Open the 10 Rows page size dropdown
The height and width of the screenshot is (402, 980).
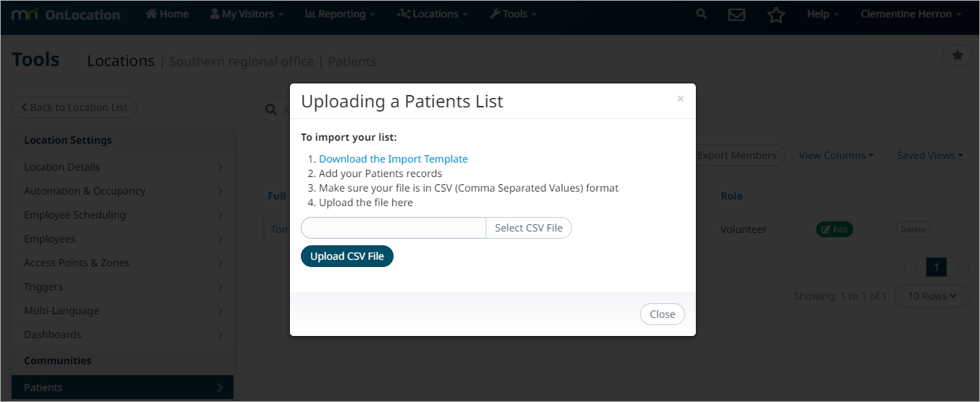click(x=931, y=296)
